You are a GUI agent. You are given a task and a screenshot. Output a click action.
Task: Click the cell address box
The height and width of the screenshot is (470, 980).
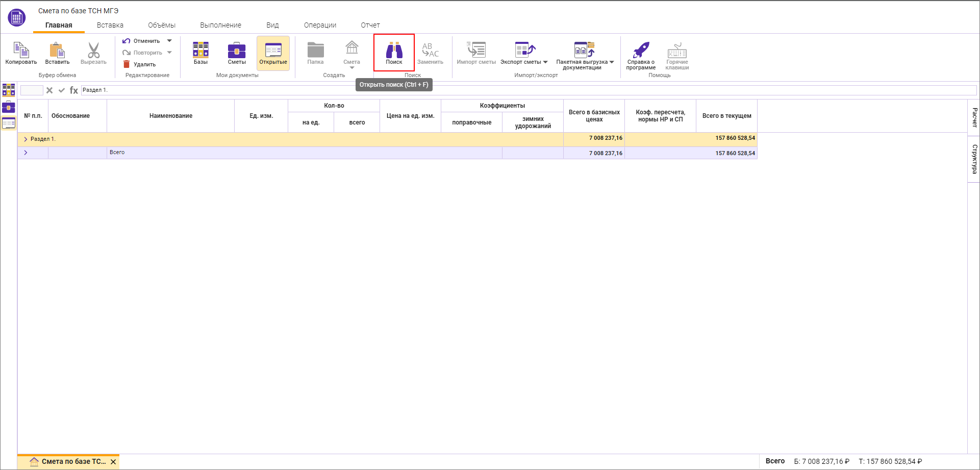pyautogui.click(x=32, y=90)
